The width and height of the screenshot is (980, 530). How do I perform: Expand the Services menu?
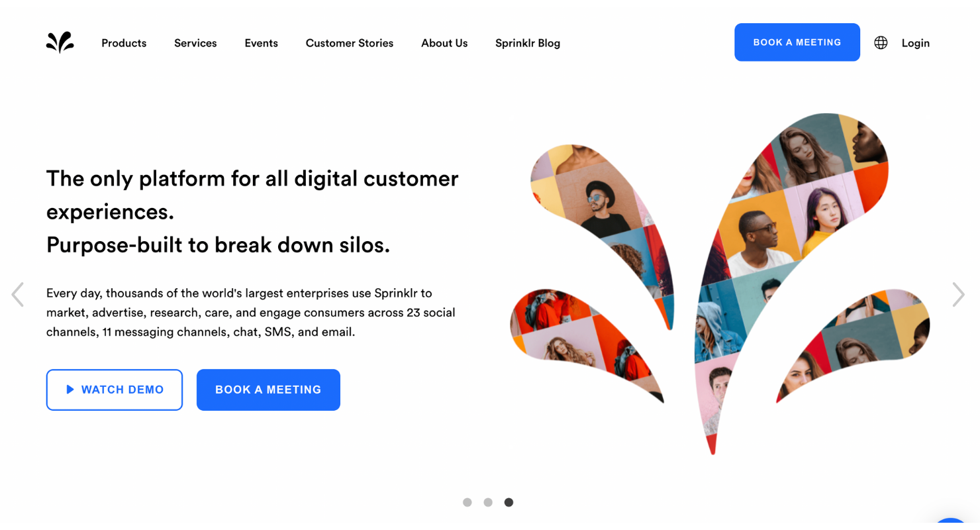pyautogui.click(x=195, y=43)
